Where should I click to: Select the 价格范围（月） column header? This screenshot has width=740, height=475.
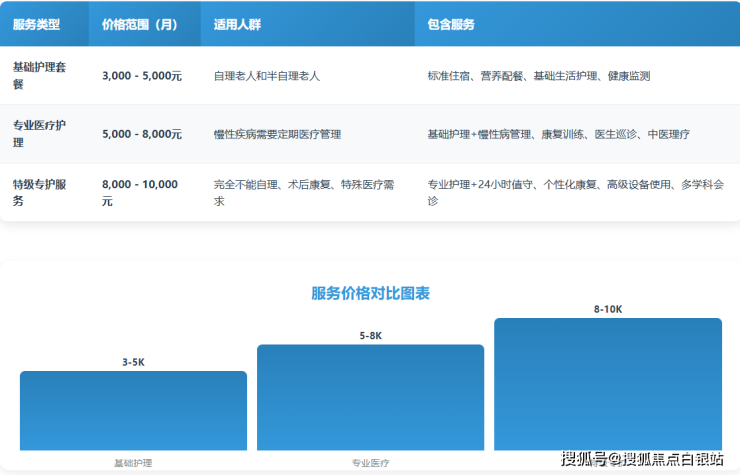pos(139,24)
